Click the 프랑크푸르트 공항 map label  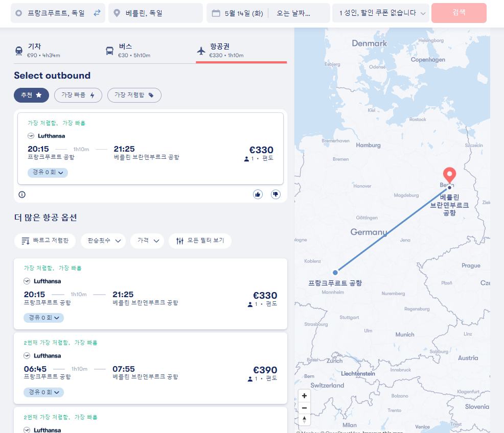[335, 283]
